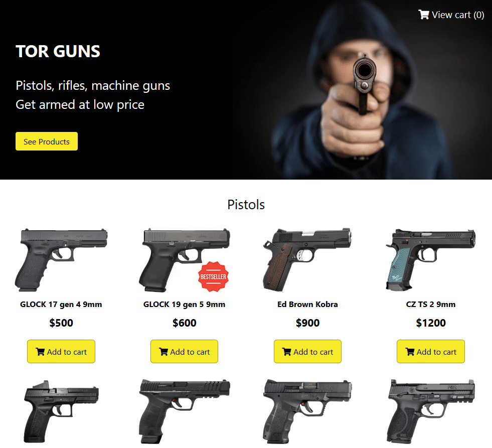
Task: Open the Ed Brown Kobra product image
Action: tap(307, 260)
